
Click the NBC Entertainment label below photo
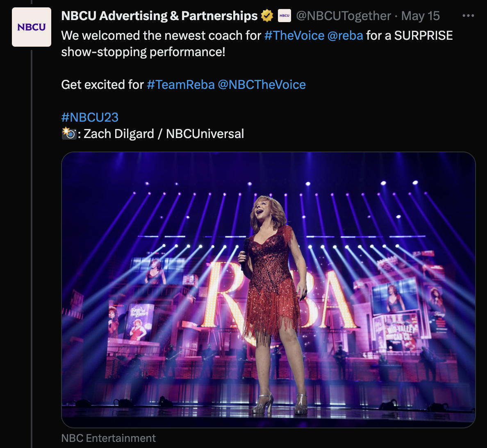pos(108,438)
